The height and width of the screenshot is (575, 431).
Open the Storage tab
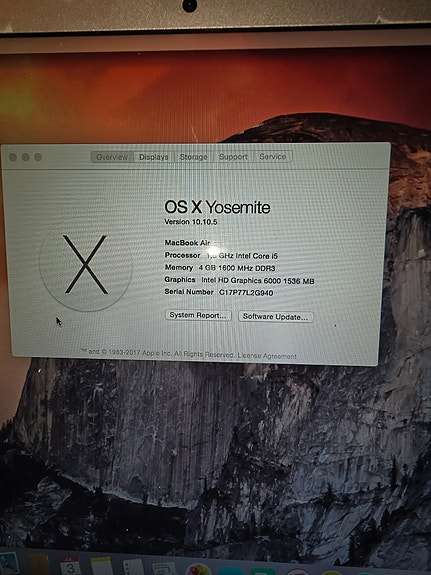click(x=193, y=157)
